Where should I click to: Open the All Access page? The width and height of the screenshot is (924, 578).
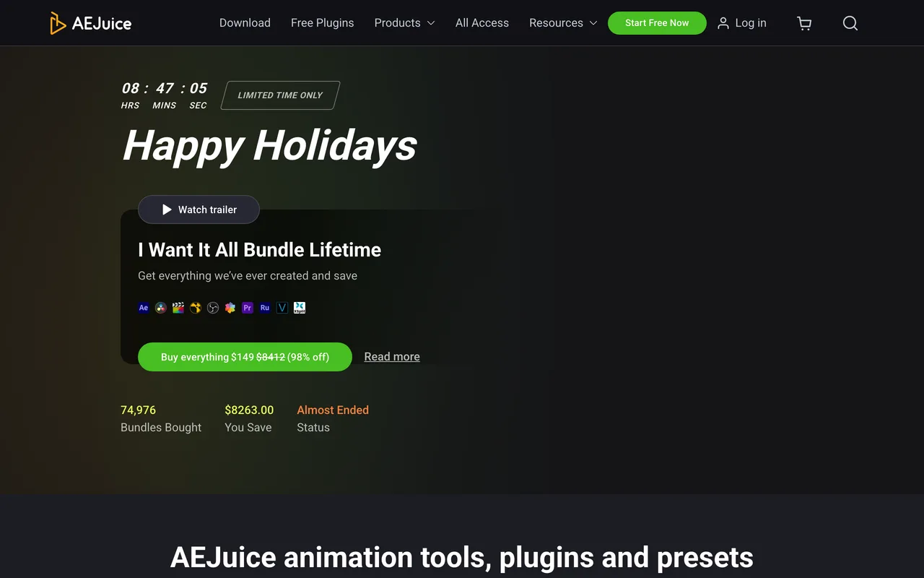[x=482, y=23]
